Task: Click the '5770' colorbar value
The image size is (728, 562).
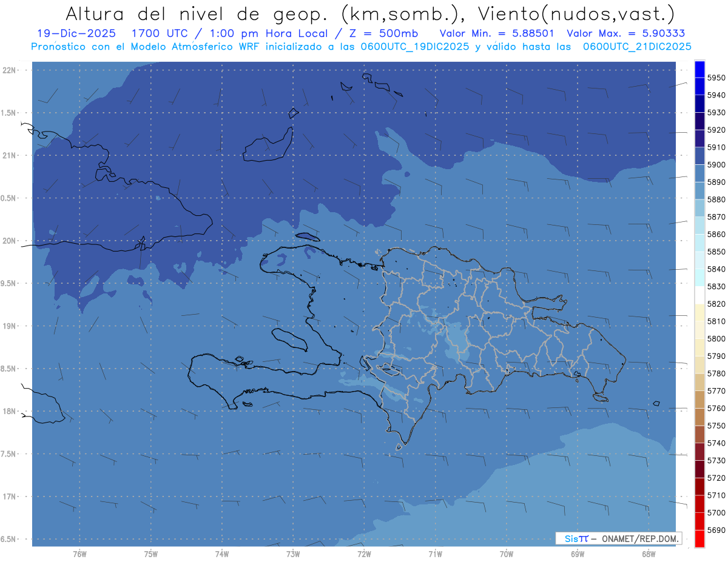Action: point(716,391)
